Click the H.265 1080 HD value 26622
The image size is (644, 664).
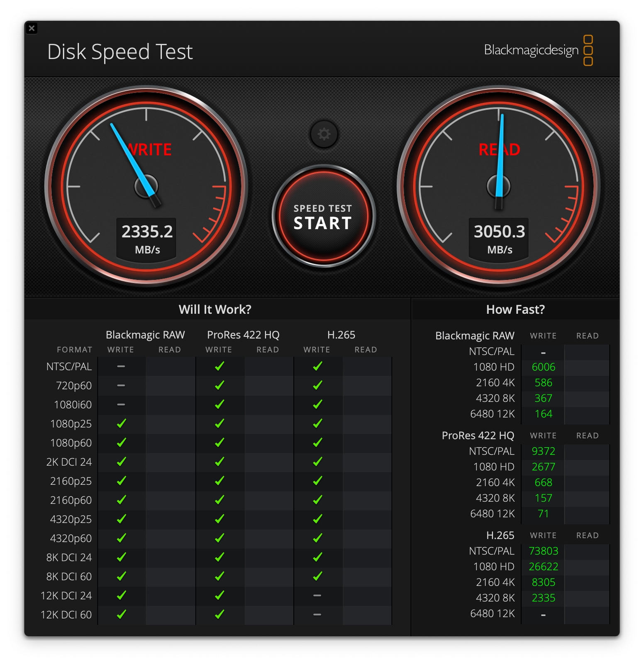[543, 567]
